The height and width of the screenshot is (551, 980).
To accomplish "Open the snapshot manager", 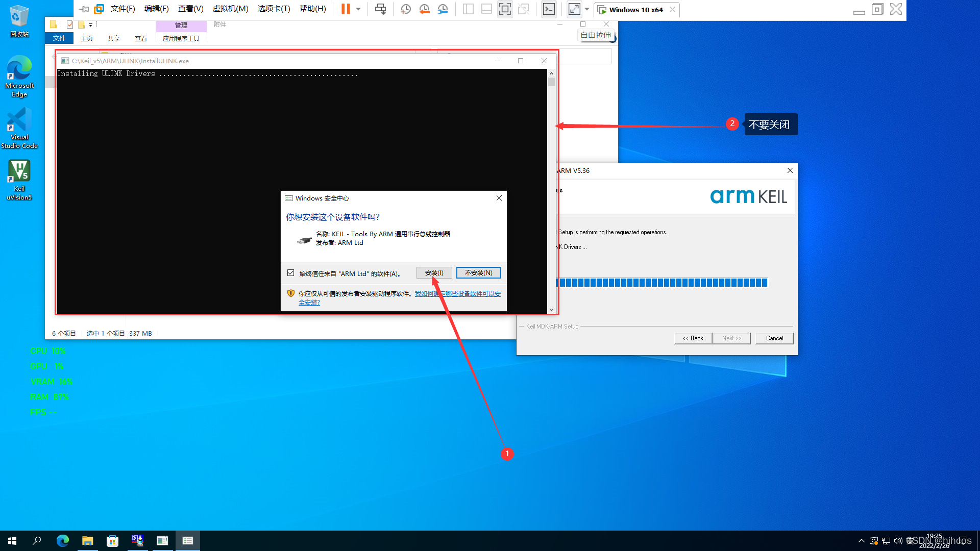I will (x=443, y=9).
